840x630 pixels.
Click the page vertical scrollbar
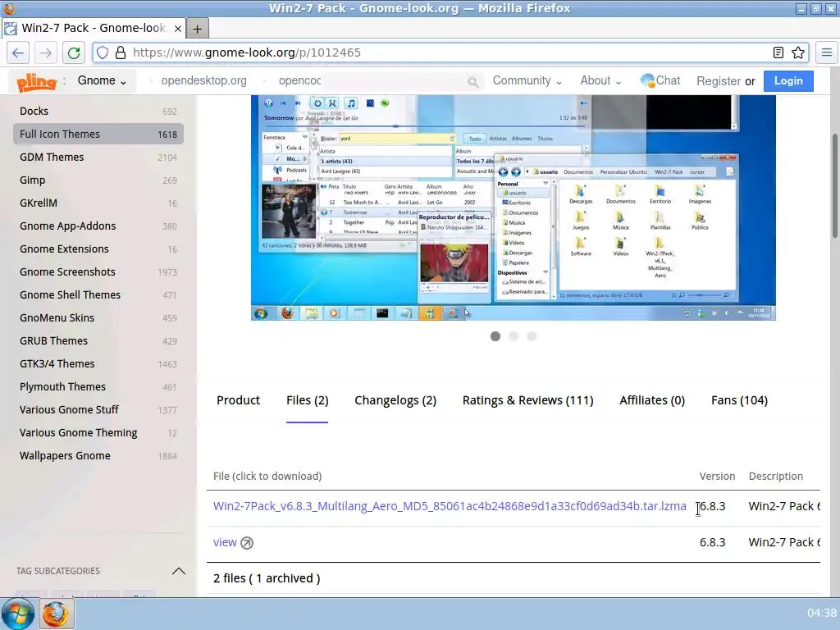(x=835, y=185)
